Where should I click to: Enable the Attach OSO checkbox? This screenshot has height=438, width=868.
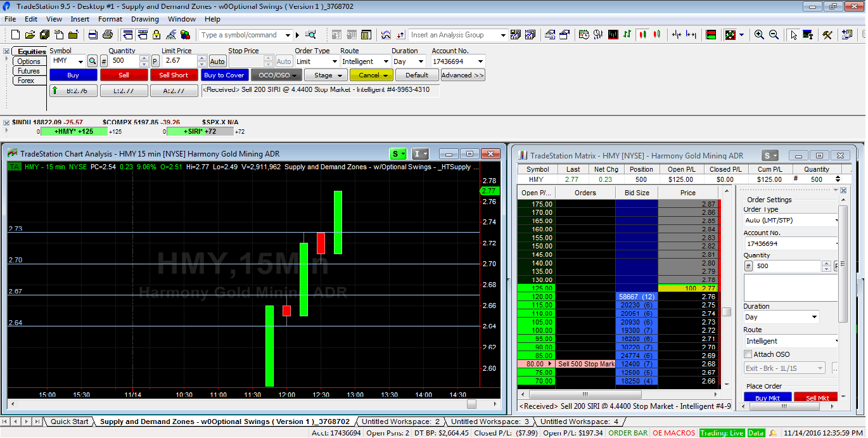pyautogui.click(x=748, y=354)
